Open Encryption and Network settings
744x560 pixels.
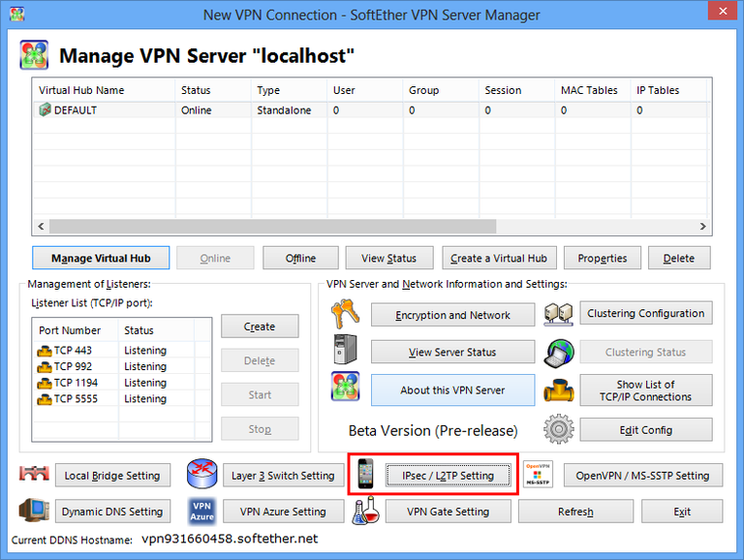point(452,315)
